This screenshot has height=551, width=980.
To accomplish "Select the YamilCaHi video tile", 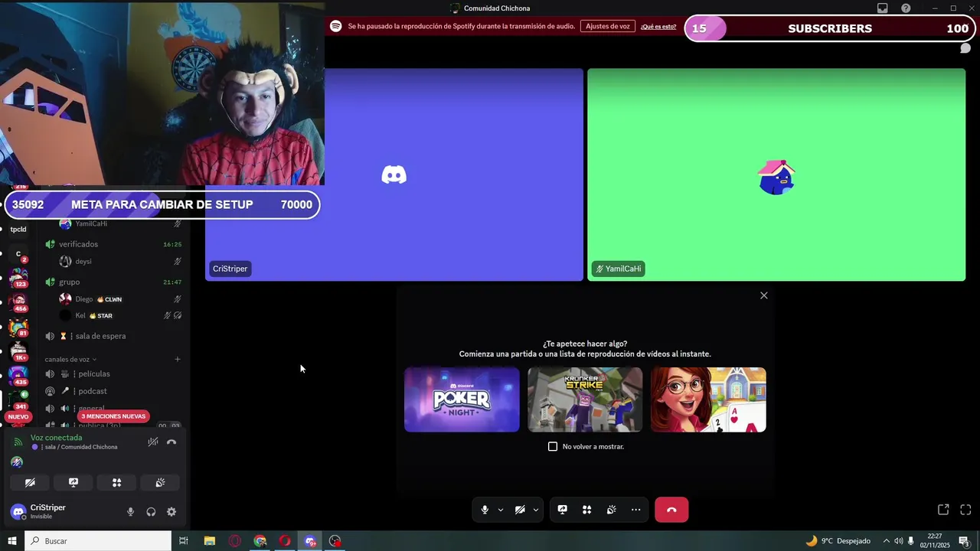I will 776,174.
